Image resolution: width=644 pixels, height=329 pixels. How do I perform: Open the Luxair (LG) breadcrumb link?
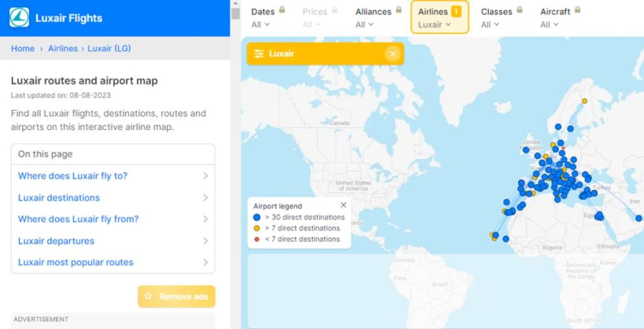coord(109,48)
